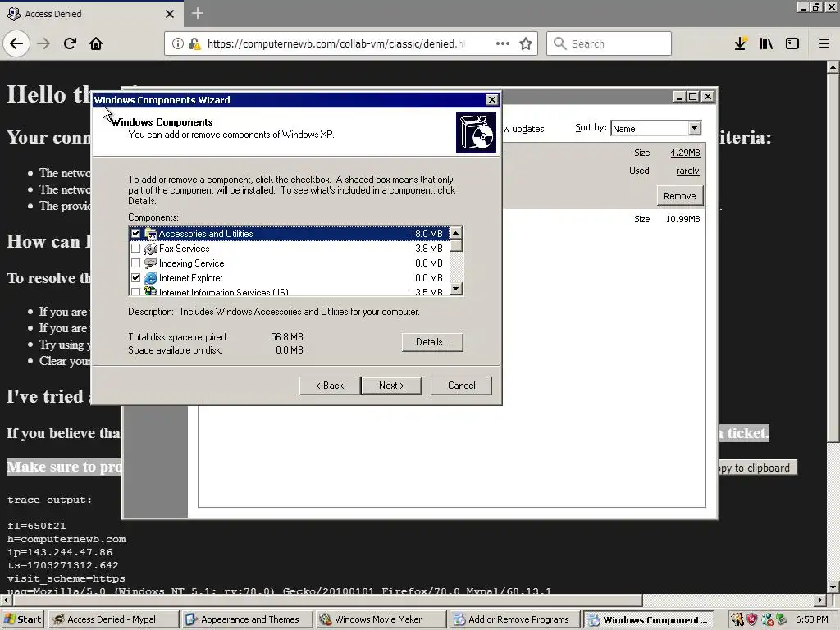Click the padlock warning icon in address bar
The image size is (840, 630).
click(195, 44)
